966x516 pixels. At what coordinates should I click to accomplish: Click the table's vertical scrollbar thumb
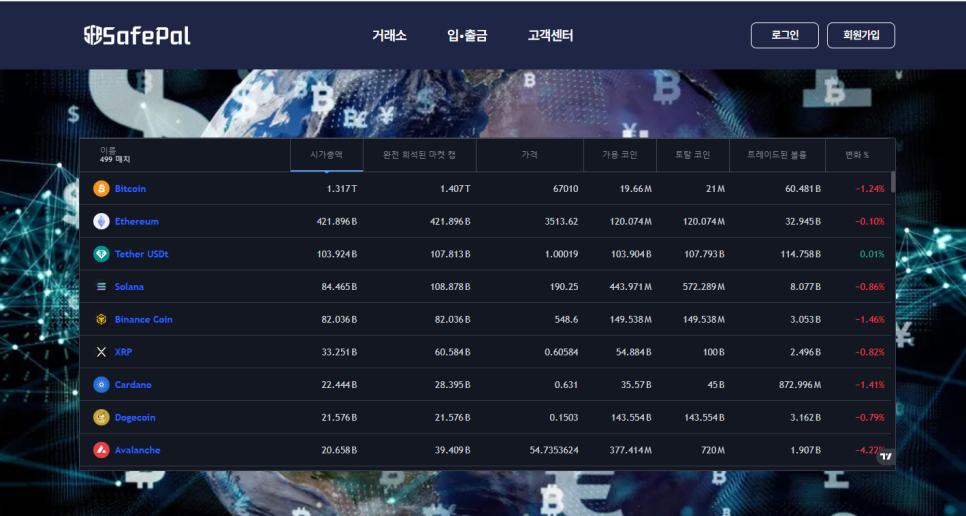point(893,182)
